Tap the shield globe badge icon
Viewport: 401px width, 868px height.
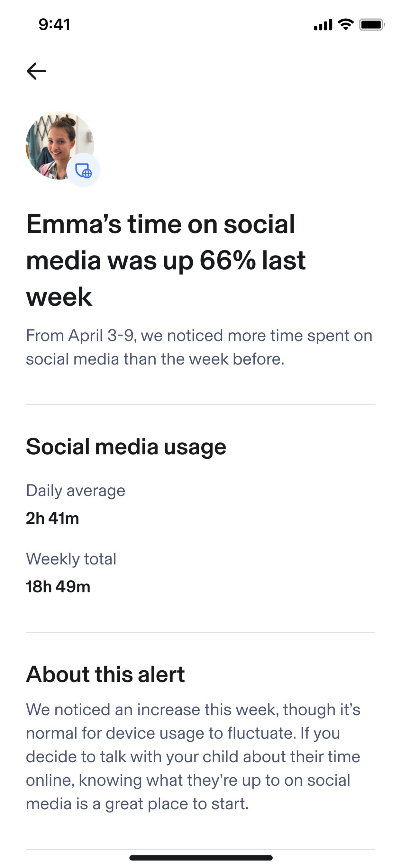[x=83, y=170]
